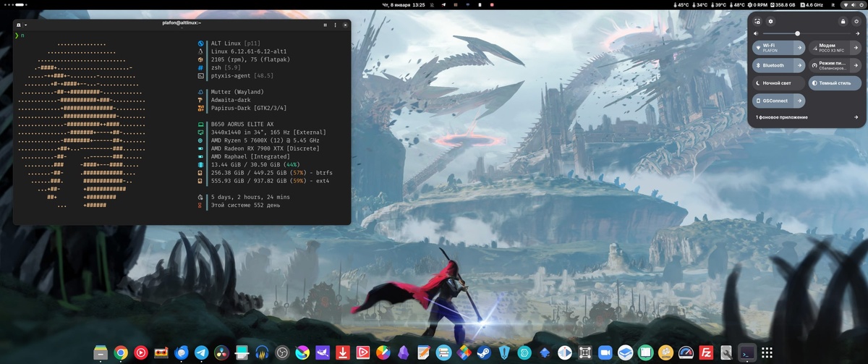The width and height of the screenshot is (868, 364).
Task: Open OBS Studio from the dock
Action: pyautogui.click(x=282, y=352)
